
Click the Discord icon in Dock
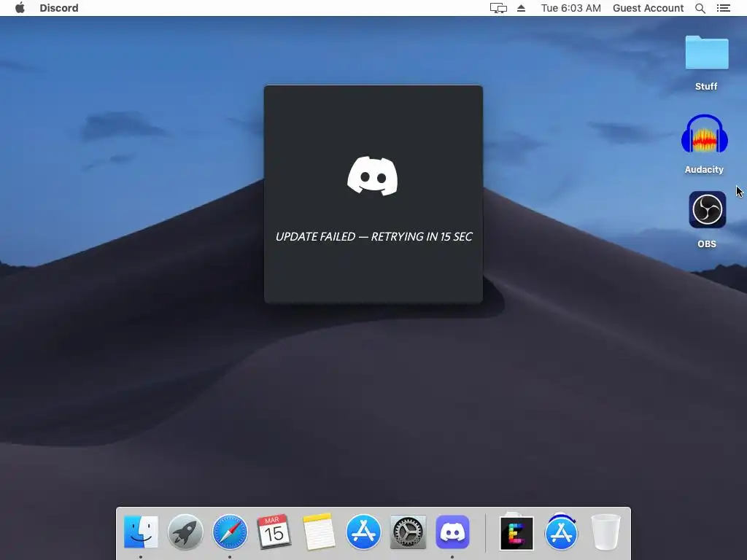pyautogui.click(x=452, y=532)
